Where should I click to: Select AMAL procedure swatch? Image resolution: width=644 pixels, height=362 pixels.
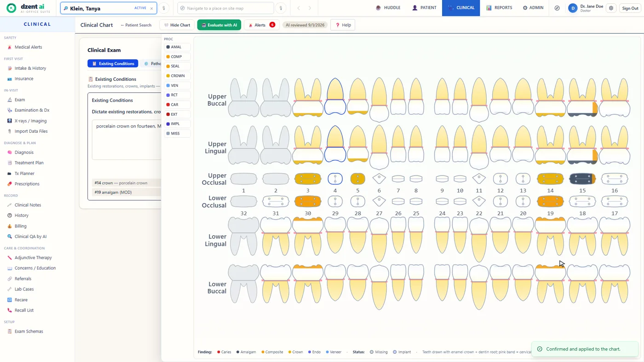pos(177,47)
